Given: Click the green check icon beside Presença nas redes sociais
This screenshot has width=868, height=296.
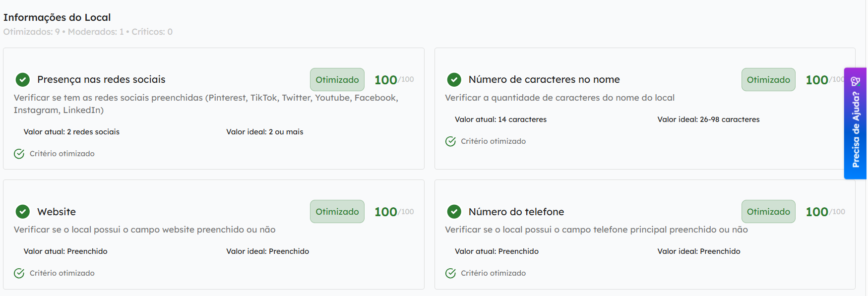Looking at the screenshot, I should point(22,79).
